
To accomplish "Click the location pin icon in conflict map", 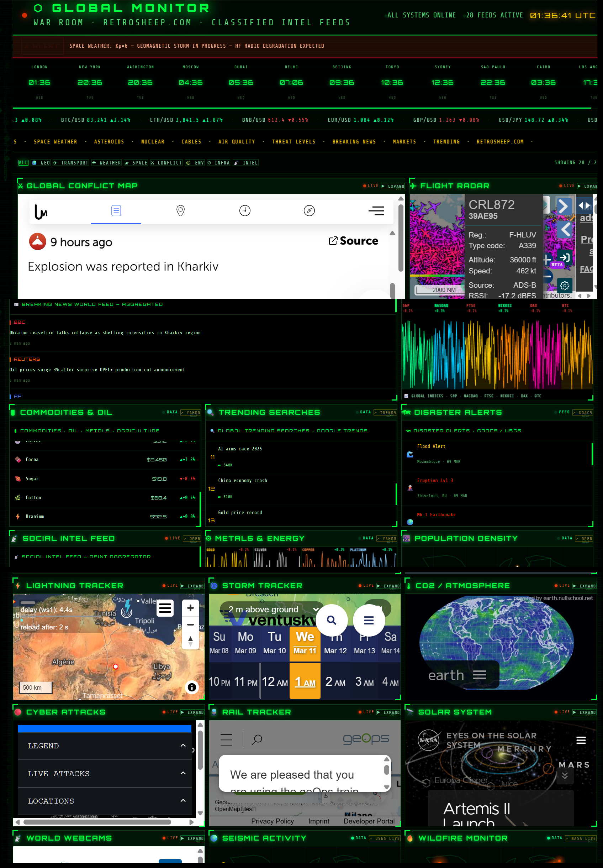I will 181,210.
